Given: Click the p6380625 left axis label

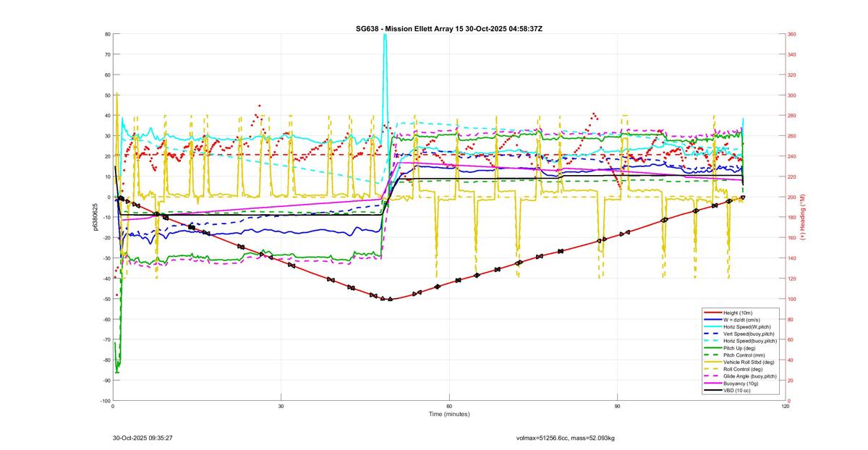Looking at the screenshot, I should [x=95, y=217].
